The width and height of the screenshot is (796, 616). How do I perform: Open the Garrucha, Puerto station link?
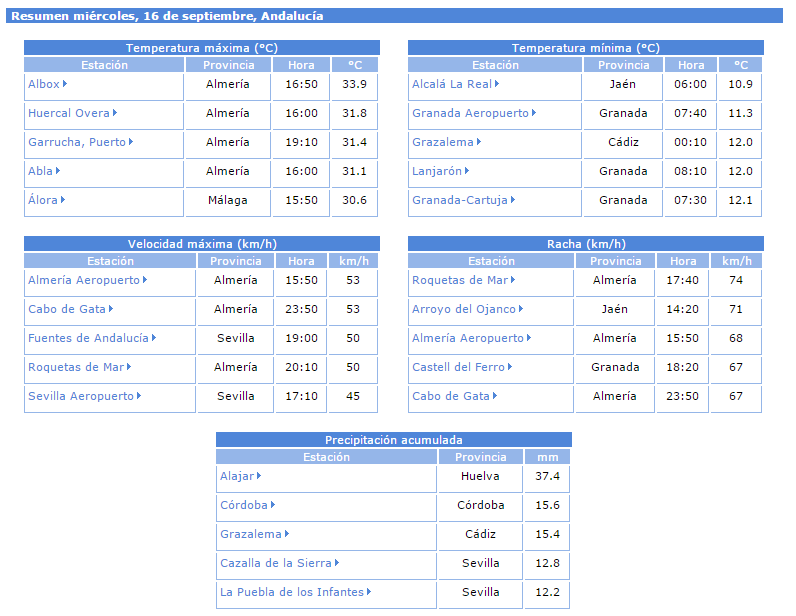[77, 143]
